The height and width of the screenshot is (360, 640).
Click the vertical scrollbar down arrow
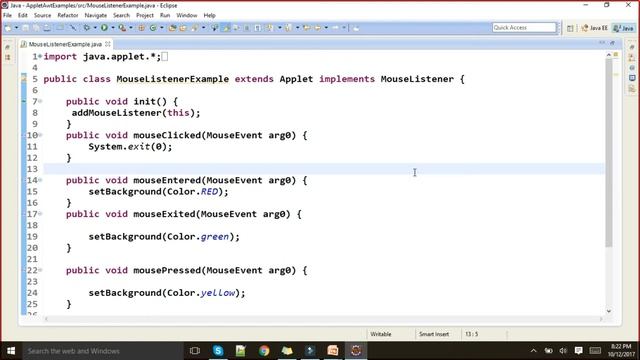[609, 311]
